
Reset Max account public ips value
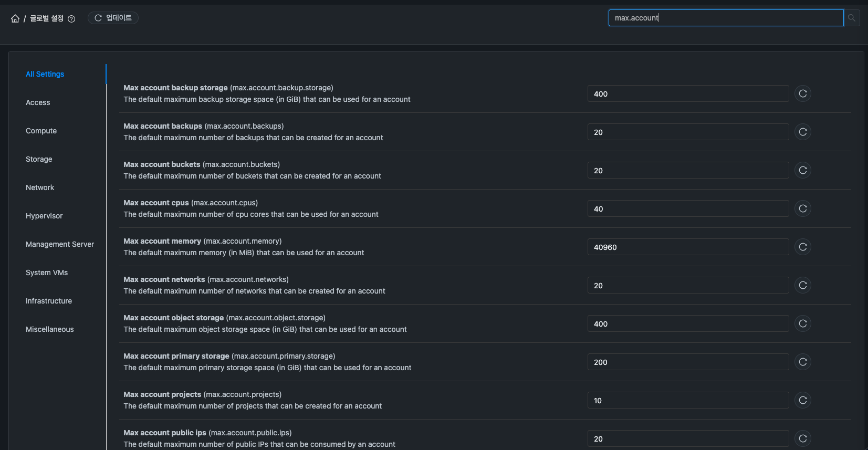tap(803, 438)
